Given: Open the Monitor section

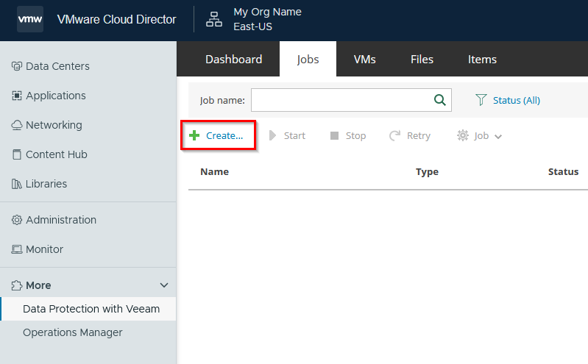Looking at the screenshot, I should 44,249.
